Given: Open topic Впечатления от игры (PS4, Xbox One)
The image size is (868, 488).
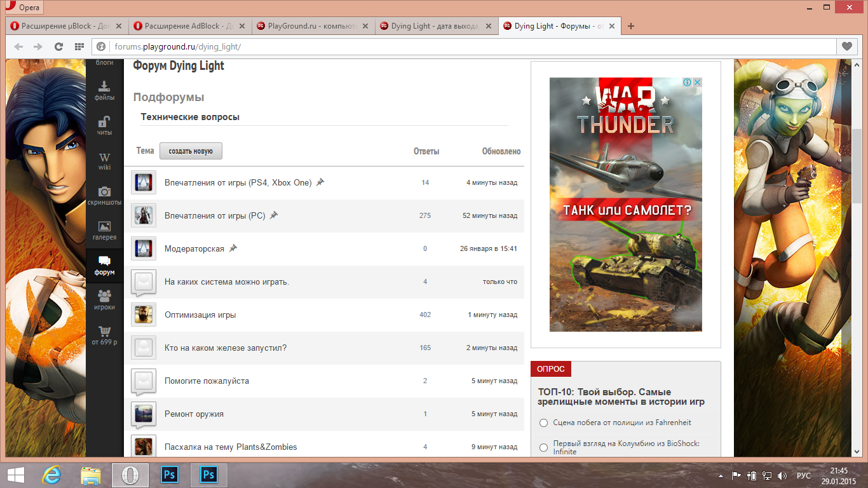Looking at the screenshot, I should point(238,183).
